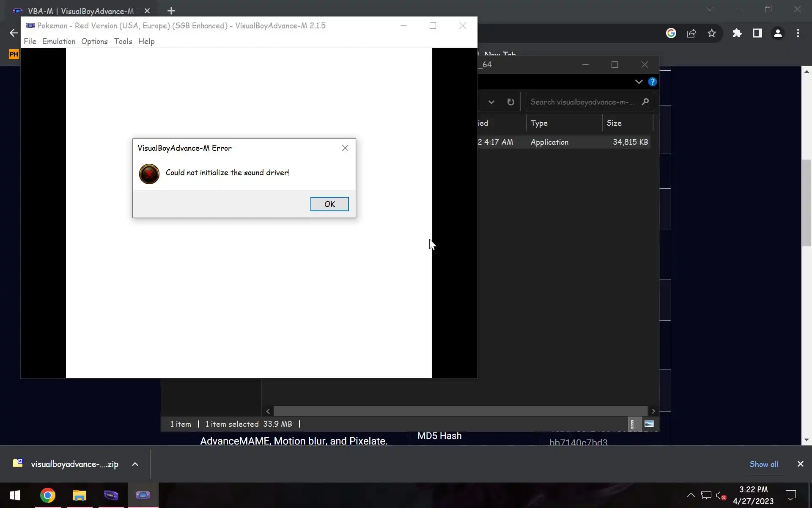Open the Tools menu
This screenshot has height=508, width=812.
123,41
